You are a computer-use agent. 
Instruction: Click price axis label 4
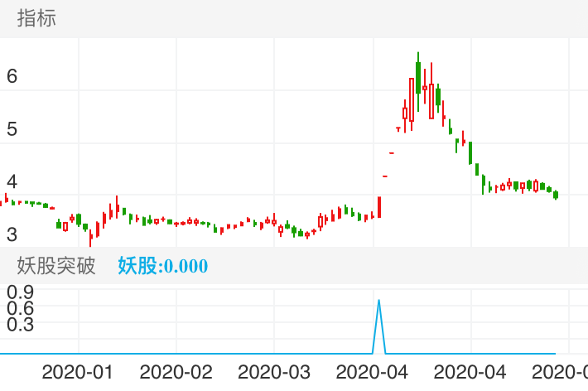tap(12, 181)
